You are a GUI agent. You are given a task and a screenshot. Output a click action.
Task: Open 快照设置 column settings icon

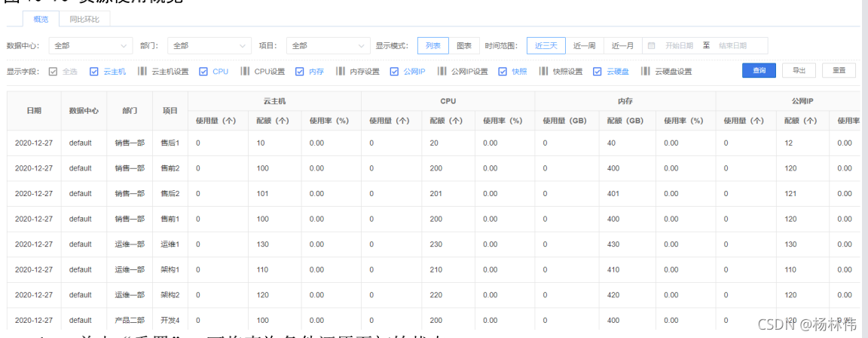pos(543,72)
